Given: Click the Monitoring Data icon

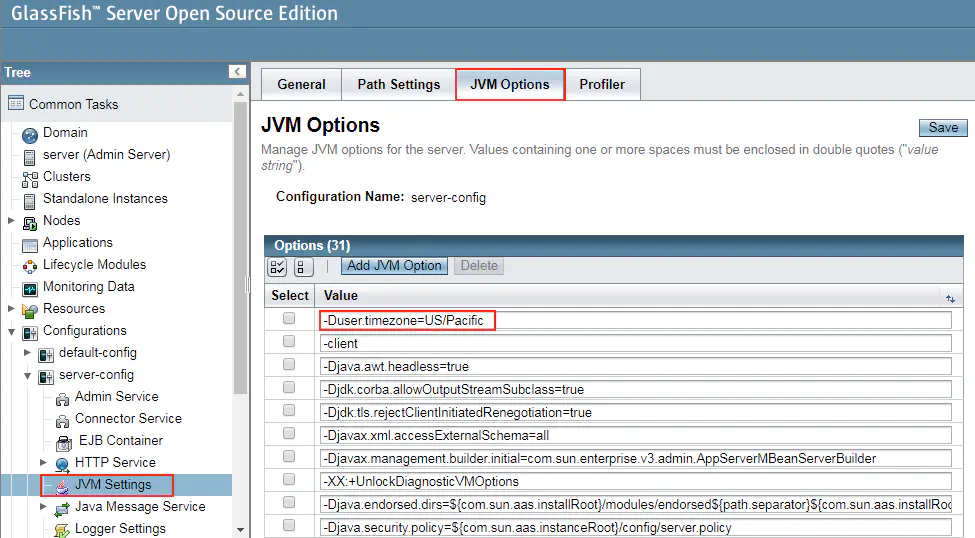Looking at the screenshot, I should [29, 289].
